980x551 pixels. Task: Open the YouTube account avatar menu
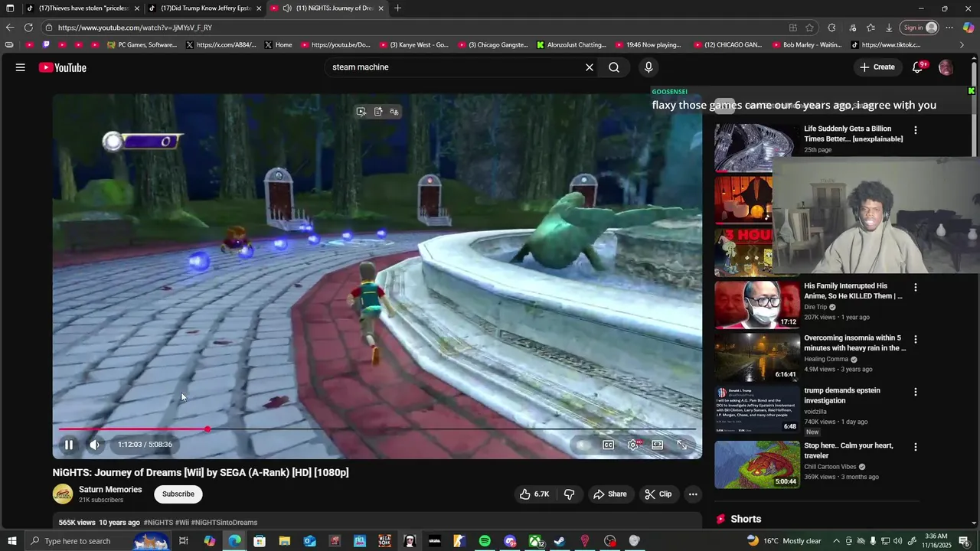click(x=946, y=67)
